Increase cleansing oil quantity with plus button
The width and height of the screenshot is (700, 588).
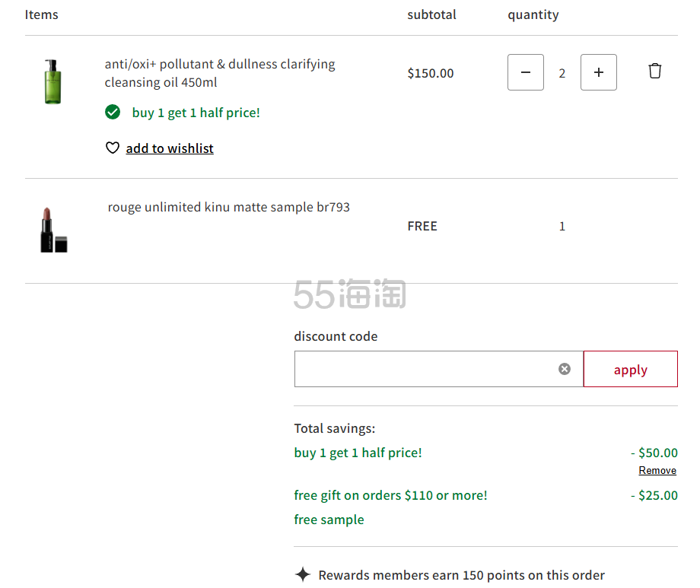(x=598, y=72)
